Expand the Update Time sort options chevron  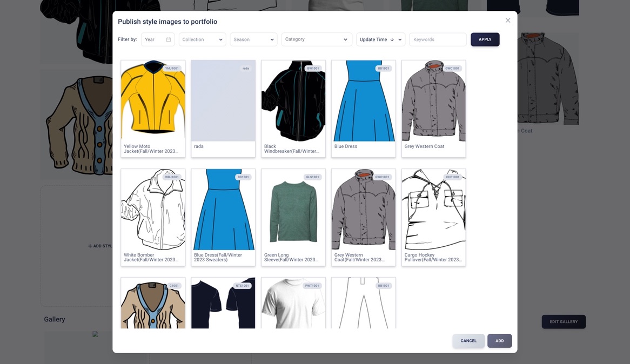(400, 39)
